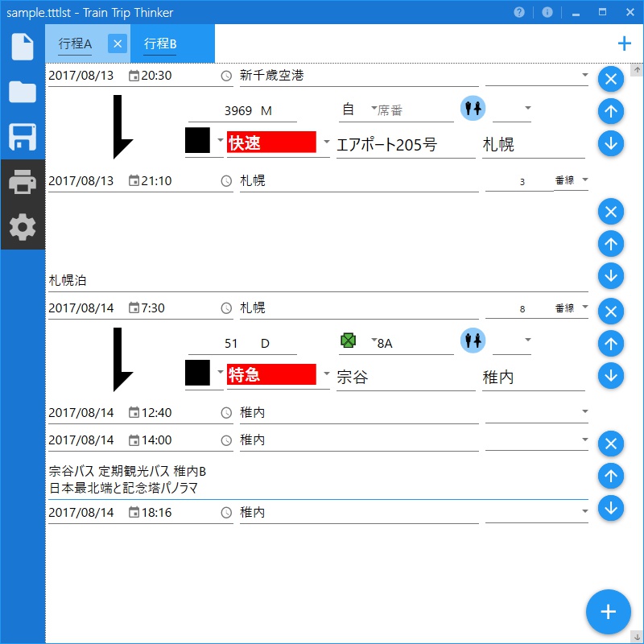Open green car seat class dropdown
The image size is (644, 644).
click(x=374, y=340)
